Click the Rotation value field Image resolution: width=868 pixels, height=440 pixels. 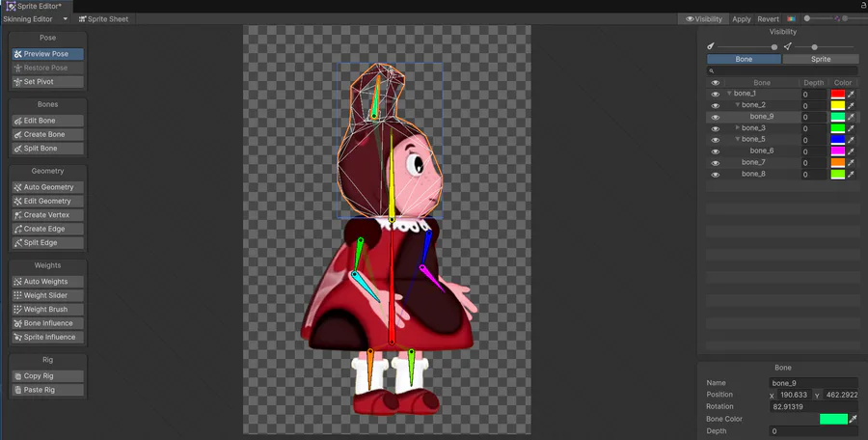tap(814, 407)
